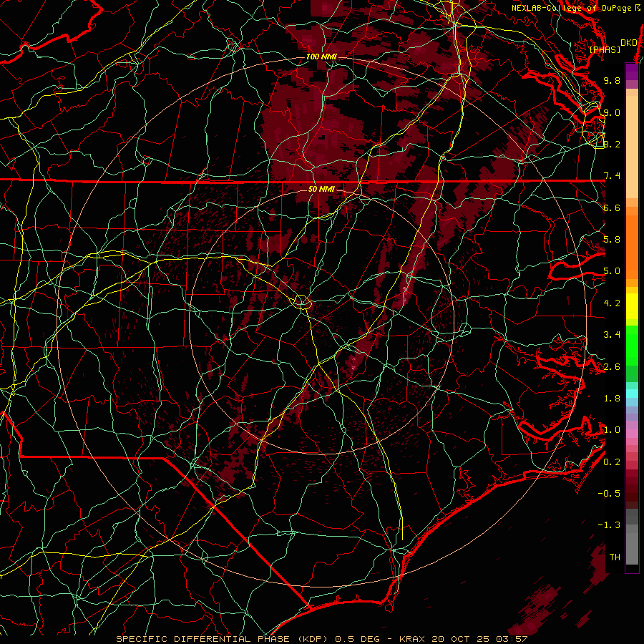Click the 20 OCT 25 date in caption
Screen dimensions: 644x644
point(461,639)
